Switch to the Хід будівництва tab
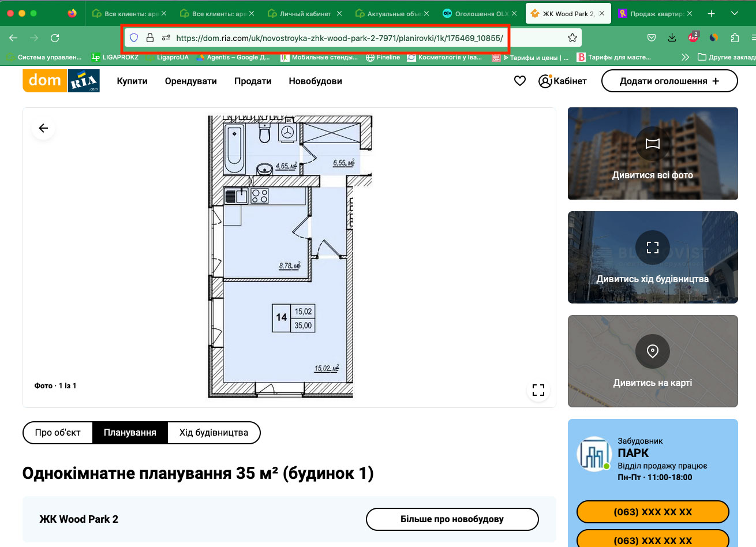This screenshot has height=547, width=756. pyautogui.click(x=214, y=433)
